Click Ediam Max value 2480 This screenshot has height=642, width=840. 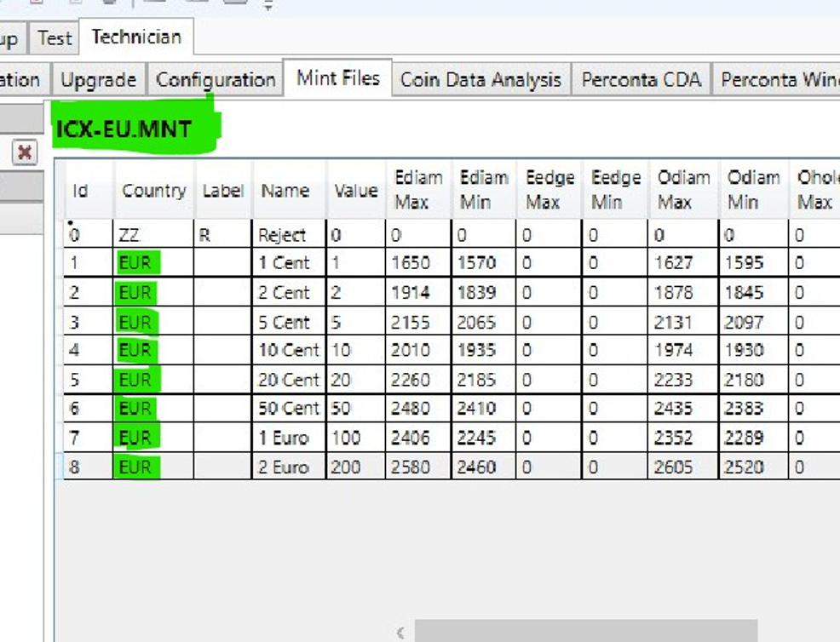pyautogui.click(x=418, y=409)
